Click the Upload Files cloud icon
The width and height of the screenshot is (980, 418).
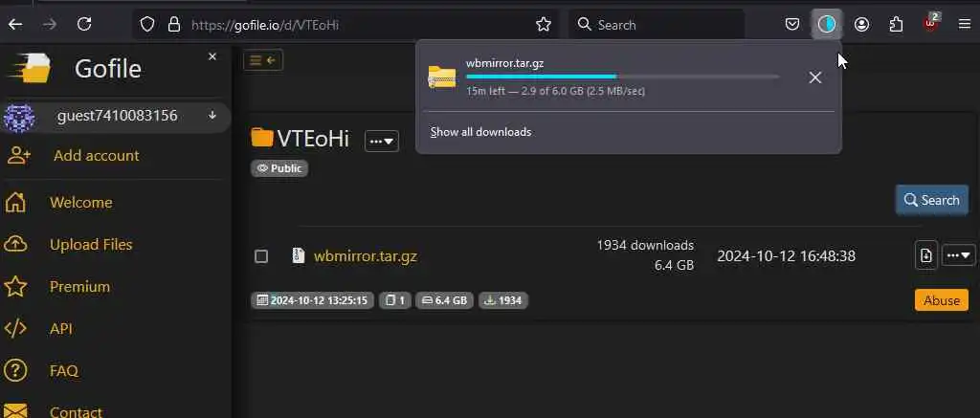point(15,244)
